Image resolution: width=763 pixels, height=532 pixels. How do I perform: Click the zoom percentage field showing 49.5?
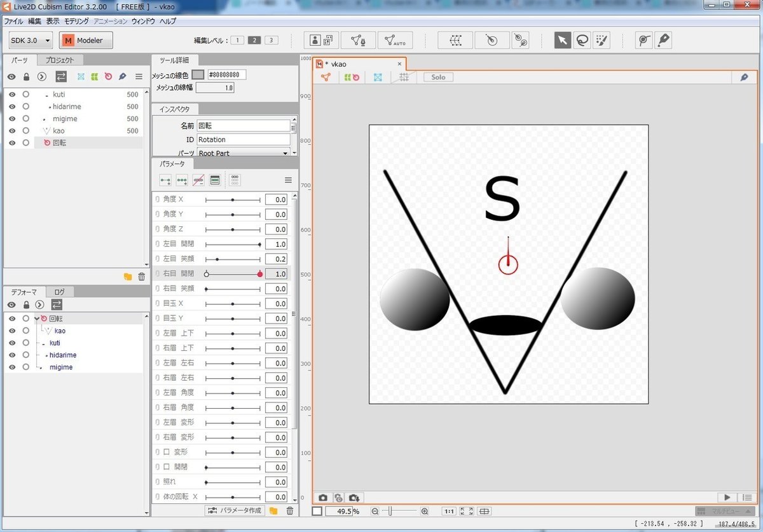[338, 511]
